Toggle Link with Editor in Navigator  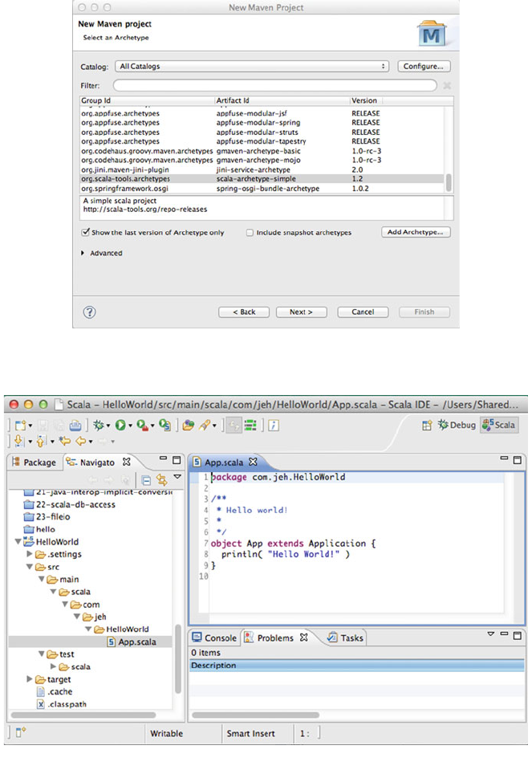pyautogui.click(x=161, y=480)
